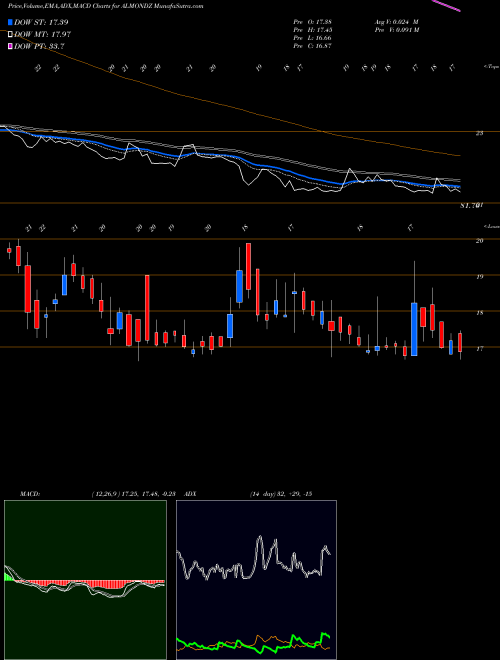Click the last red candlestick on the chart
500x660 pixels.
tap(460, 343)
